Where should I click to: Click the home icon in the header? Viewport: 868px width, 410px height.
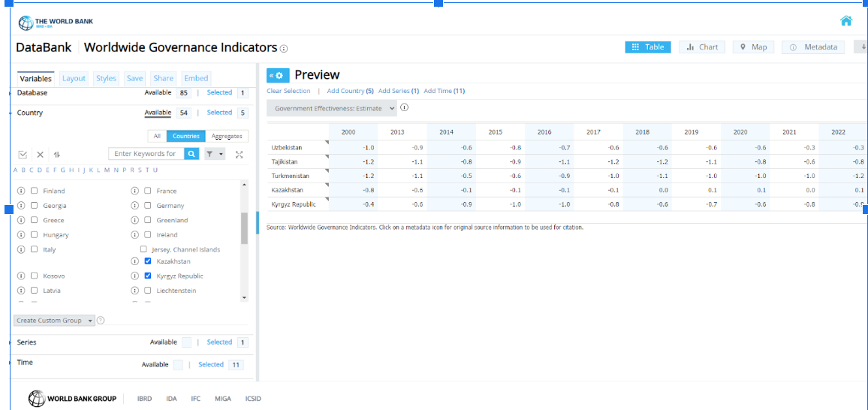tap(845, 21)
